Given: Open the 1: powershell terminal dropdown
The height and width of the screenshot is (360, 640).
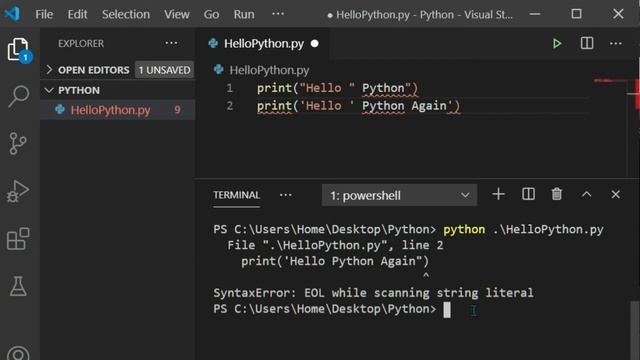Looking at the screenshot, I should pos(399,195).
